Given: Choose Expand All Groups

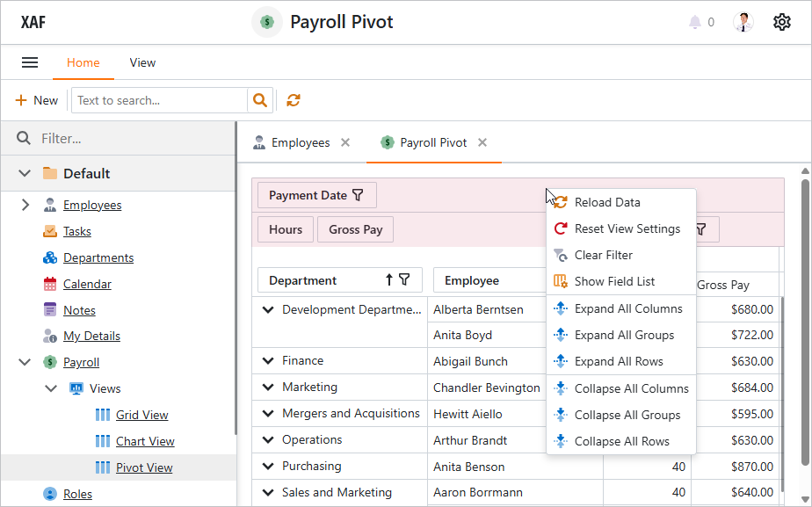Looking at the screenshot, I should [x=621, y=335].
